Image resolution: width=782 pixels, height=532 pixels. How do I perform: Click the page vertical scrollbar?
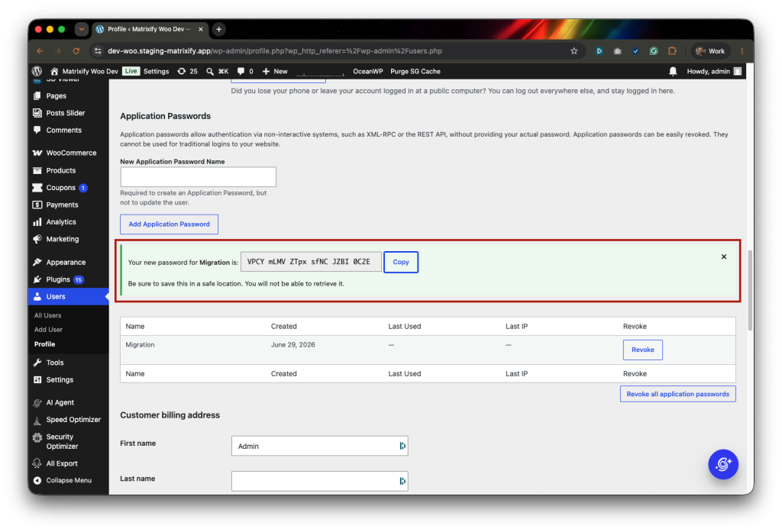click(750, 290)
